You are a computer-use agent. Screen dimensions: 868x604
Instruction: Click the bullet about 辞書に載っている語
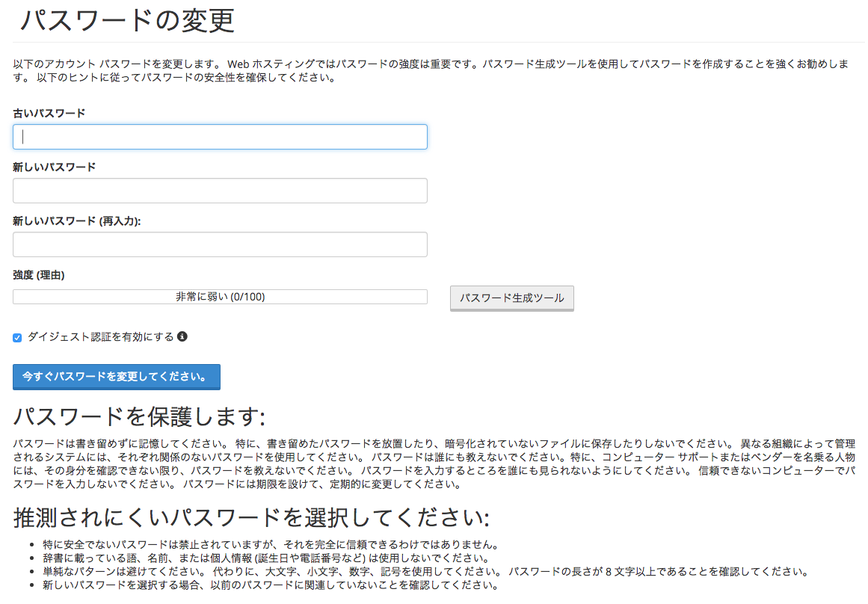[265, 558]
